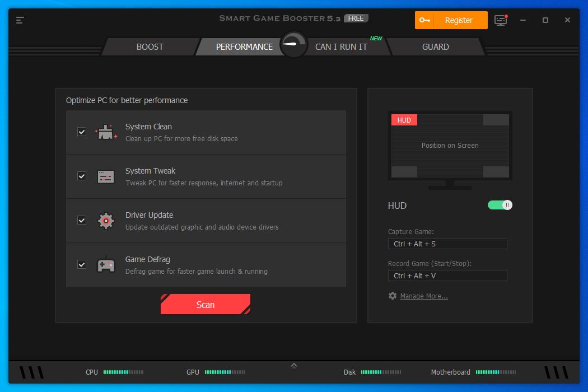This screenshot has width=588, height=392.
Task: Click the System Tweak sliders icon
Action: (106, 177)
